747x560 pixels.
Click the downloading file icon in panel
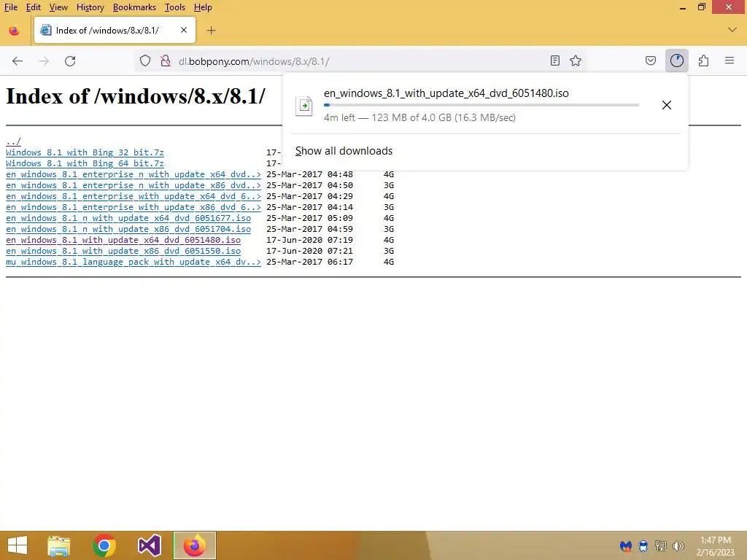(x=304, y=106)
